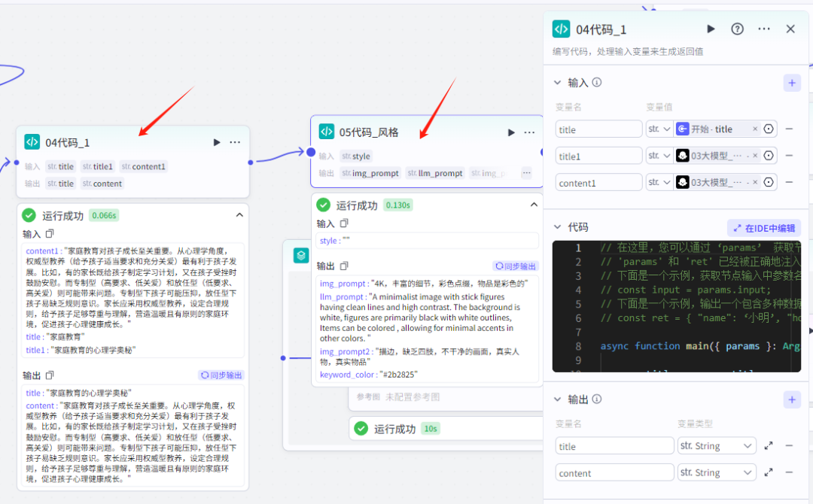The width and height of the screenshot is (813, 504).
Task: Open the settings gear beside 开始·title reference
Action: click(767, 129)
